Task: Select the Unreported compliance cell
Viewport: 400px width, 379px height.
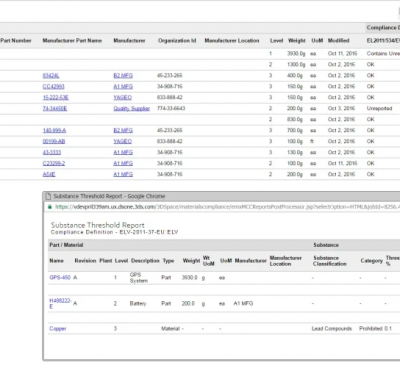Action: coord(379,109)
